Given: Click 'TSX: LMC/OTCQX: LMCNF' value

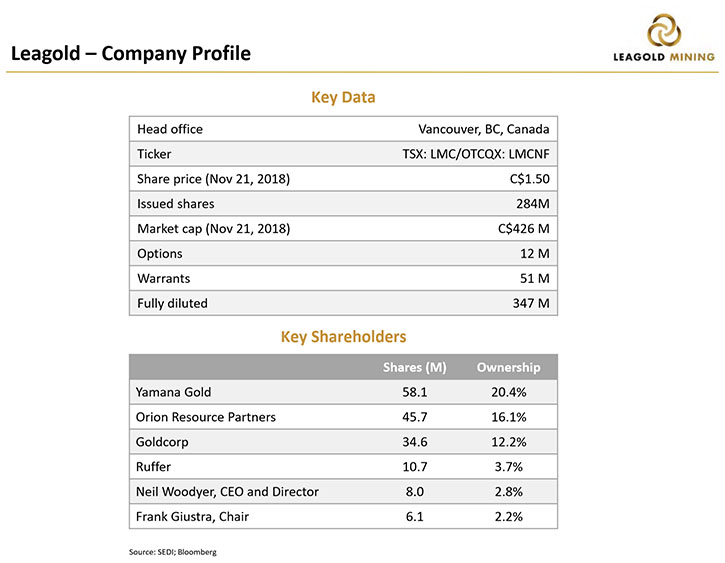Looking at the screenshot, I should click(476, 154).
